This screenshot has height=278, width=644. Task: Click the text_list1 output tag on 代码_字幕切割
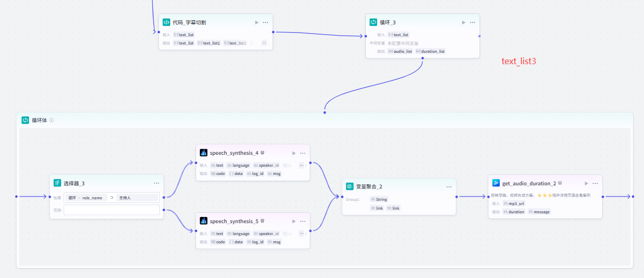pyautogui.click(x=209, y=43)
